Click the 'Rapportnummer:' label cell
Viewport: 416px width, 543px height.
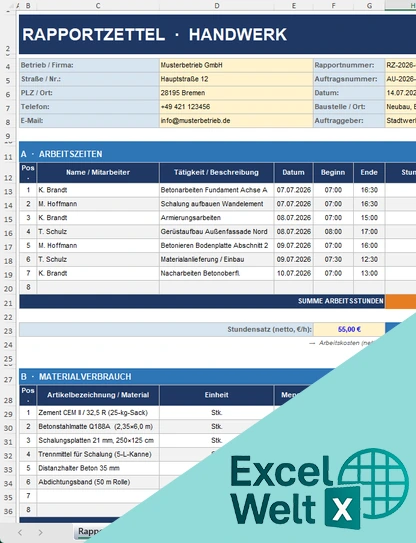349,65
